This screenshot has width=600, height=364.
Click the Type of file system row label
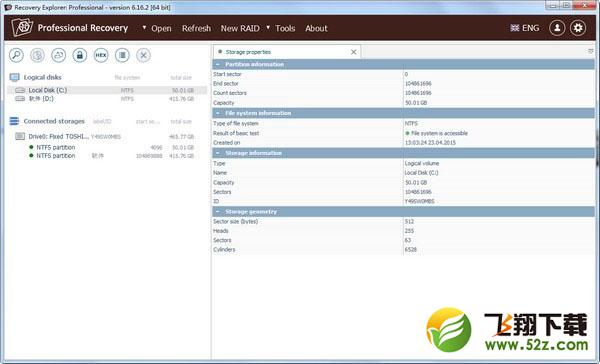point(236,124)
